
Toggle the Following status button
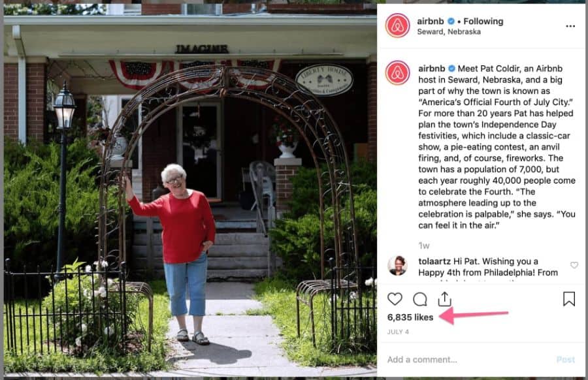[x=483, y=21]
